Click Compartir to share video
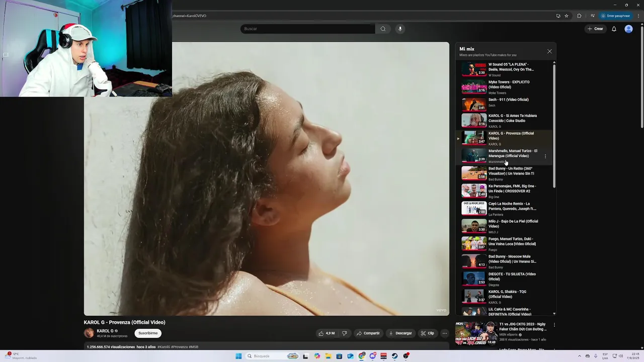The image size is (644, 362). pos(368,333)
